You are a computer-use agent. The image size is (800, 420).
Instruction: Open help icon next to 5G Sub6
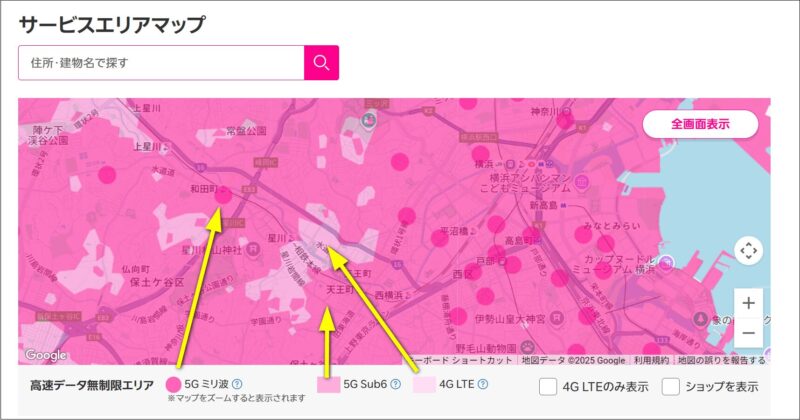(x=395, y=384)
